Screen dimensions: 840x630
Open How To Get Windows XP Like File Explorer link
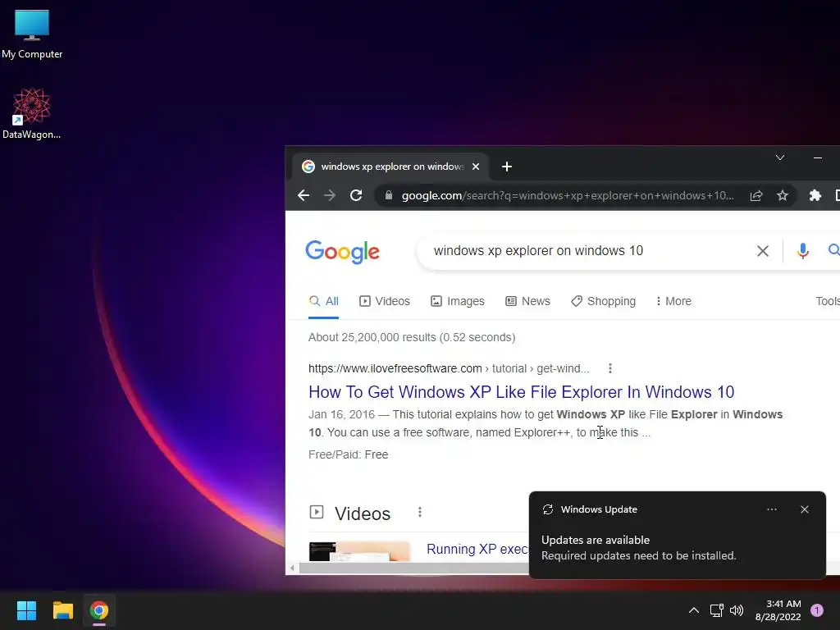tap(521, 392)
